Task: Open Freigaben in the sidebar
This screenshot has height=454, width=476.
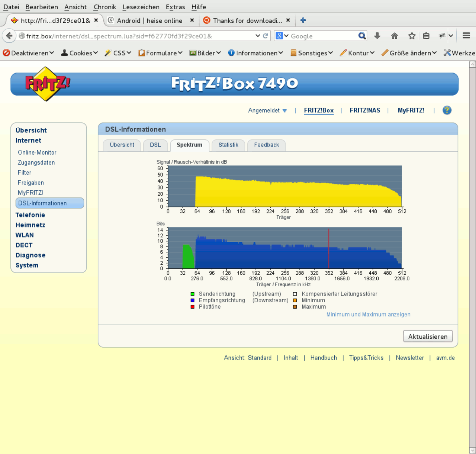Action: [x=31, y=183]
